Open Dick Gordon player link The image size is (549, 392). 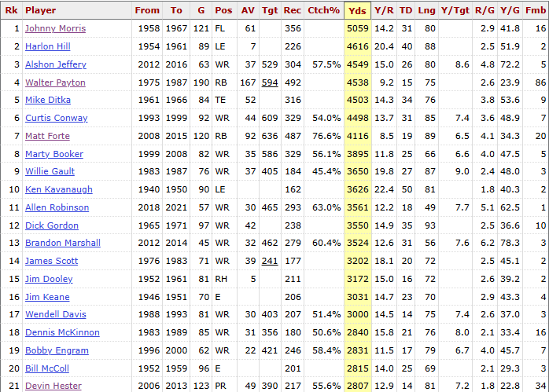pos(52,225)
